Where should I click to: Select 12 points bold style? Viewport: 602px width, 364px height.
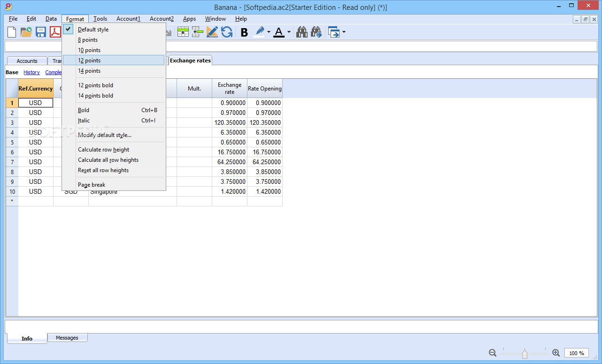[x=114, y=85]
